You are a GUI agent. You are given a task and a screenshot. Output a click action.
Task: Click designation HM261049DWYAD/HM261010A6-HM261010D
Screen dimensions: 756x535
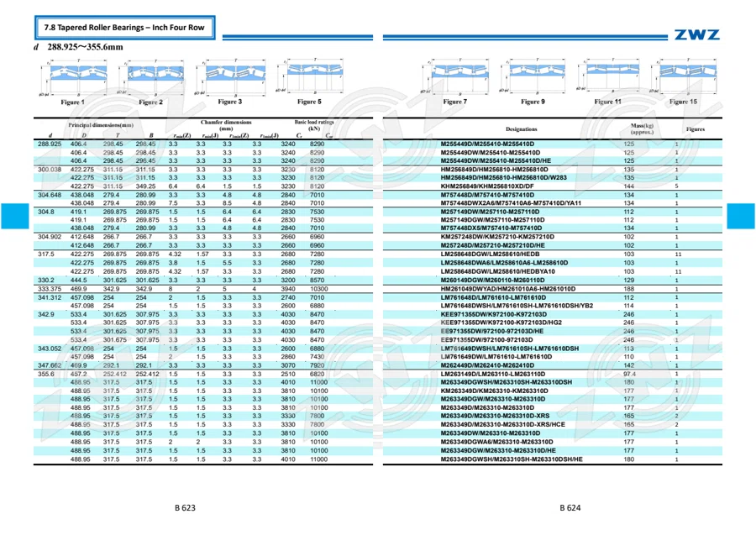point(508,289)
